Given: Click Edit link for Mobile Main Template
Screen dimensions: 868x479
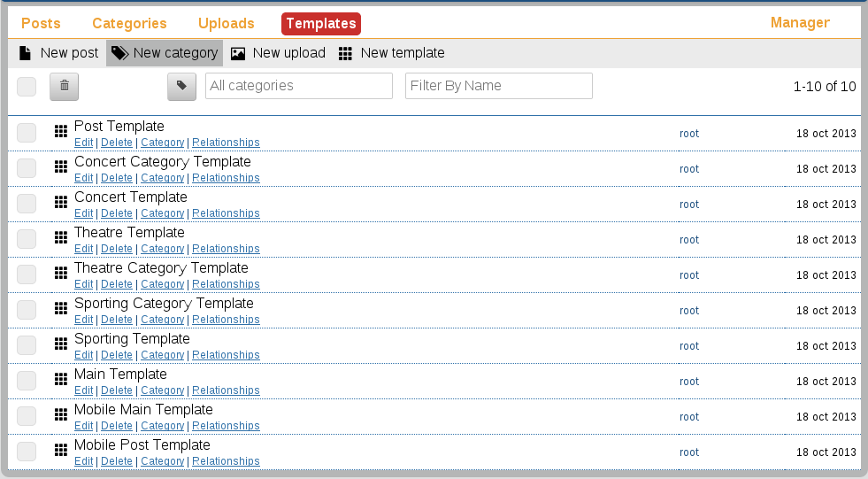Looking at the screenshot, I should pyautogui.click(x=83, y=426).
